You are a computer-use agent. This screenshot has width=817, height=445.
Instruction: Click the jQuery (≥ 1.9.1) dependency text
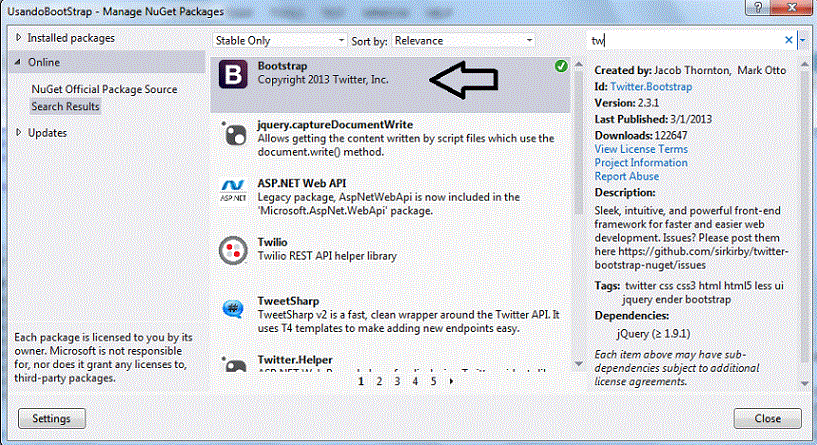[653, 333]
